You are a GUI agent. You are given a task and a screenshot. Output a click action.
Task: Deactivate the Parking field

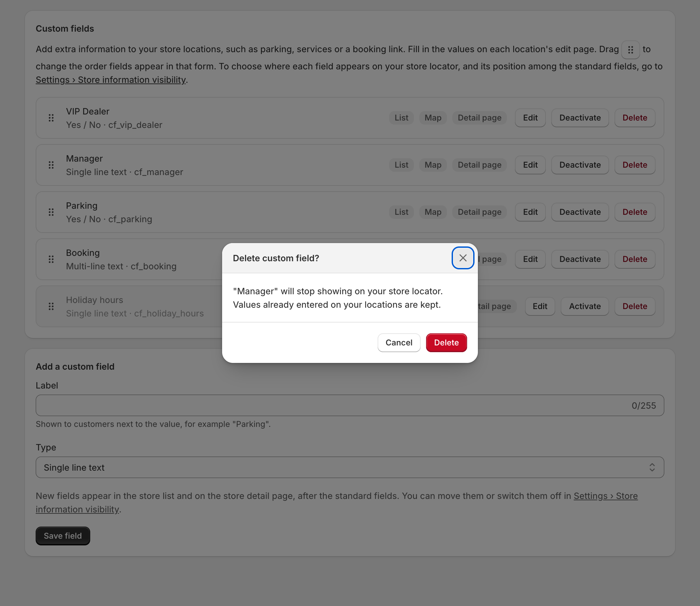(x=580, y=212)
